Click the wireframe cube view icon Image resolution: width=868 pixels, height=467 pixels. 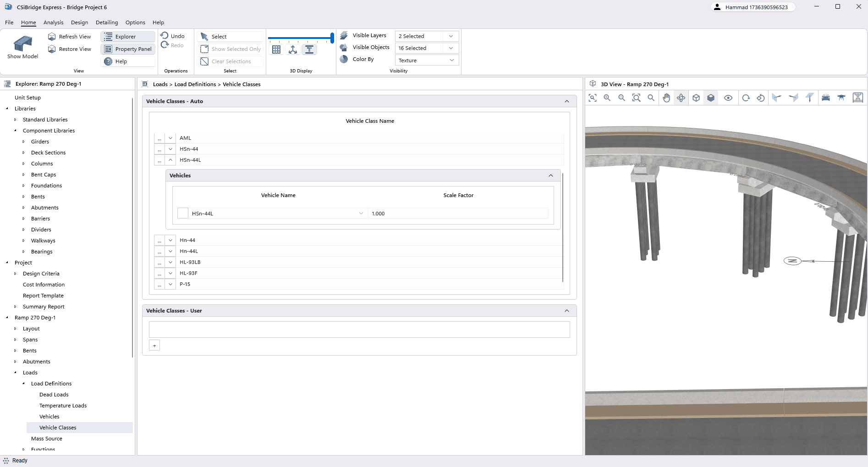click(696, 98)
